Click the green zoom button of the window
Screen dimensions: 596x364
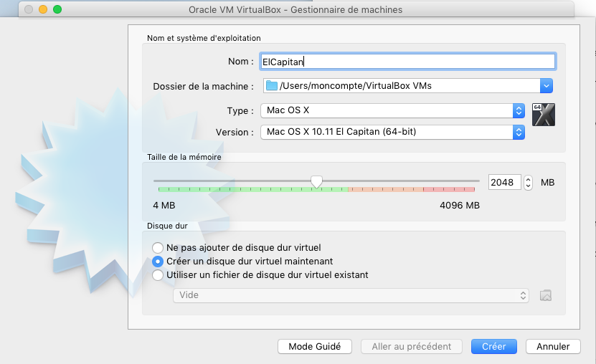pos(57,9)
